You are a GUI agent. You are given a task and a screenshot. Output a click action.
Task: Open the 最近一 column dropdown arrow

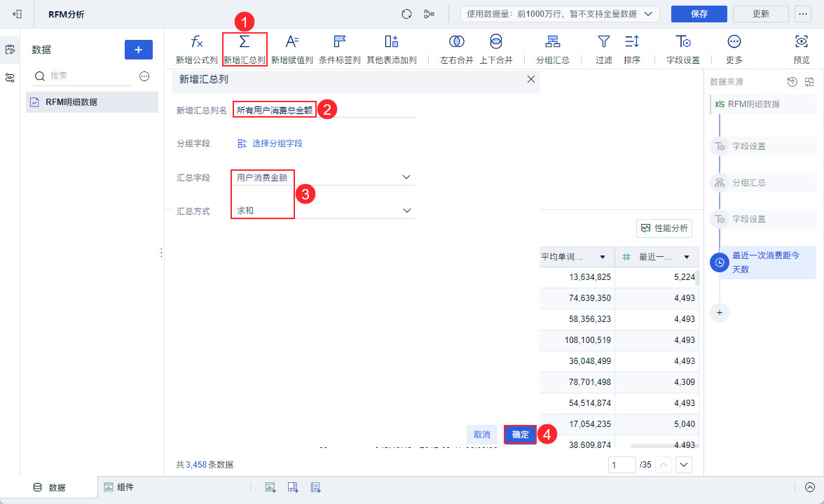687,258
